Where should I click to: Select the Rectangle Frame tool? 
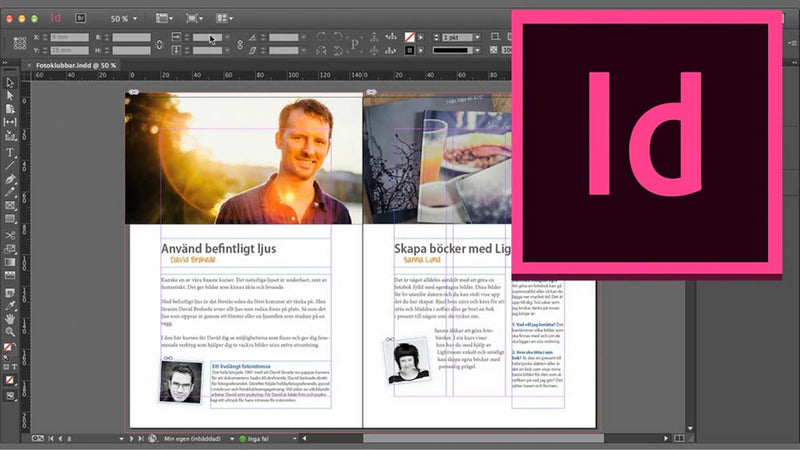pyautogui.click(x=10, y=205)
